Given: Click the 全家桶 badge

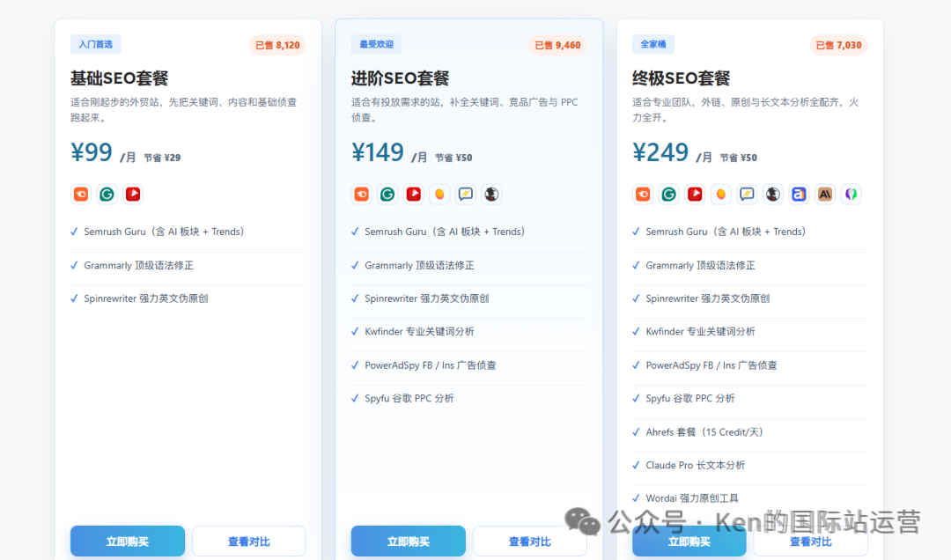Looking at the screenshot, I should click(x=653, y=44).
